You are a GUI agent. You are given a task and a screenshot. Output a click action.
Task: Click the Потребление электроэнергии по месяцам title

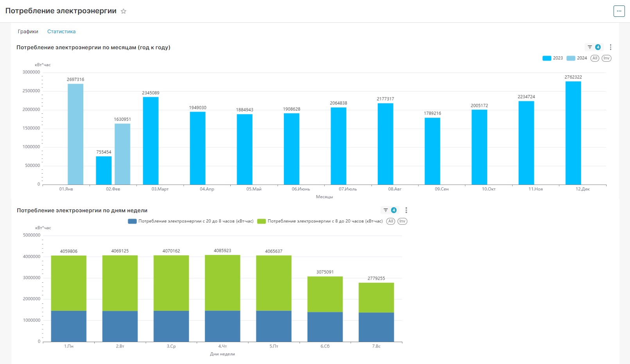(x=93, y=47)
